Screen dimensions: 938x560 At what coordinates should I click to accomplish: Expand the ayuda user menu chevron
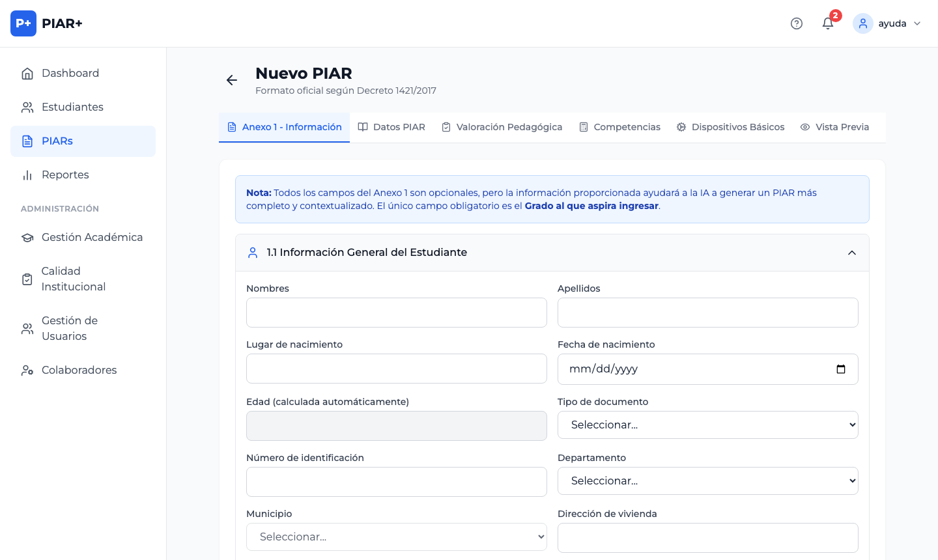pyautogui.click(x=917, y=23)
